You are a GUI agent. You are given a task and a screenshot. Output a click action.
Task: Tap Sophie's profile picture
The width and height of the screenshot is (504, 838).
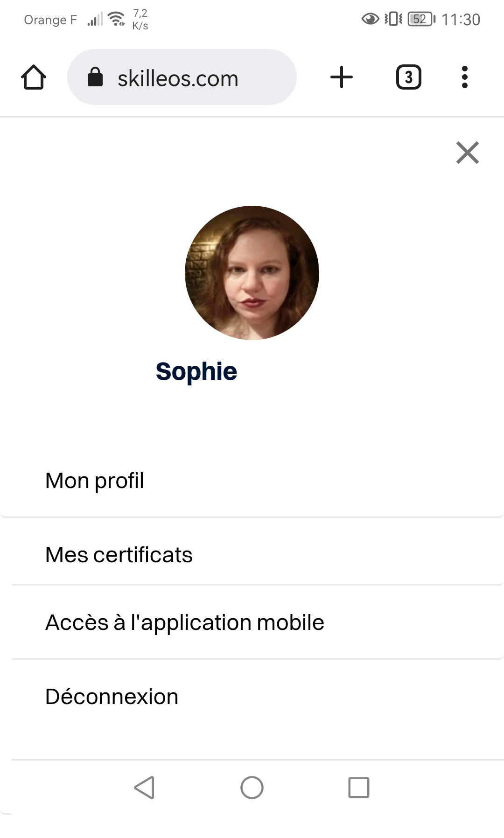pyautogui.click(x=252, y=273)
